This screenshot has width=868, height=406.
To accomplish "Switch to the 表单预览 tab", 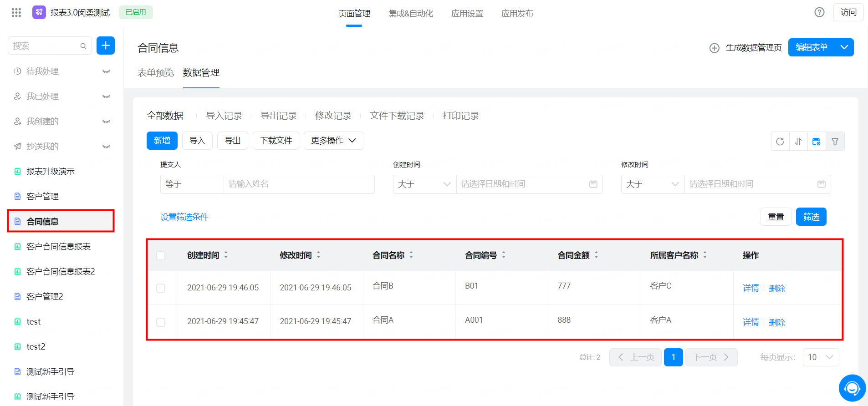I will click(156, 73).
